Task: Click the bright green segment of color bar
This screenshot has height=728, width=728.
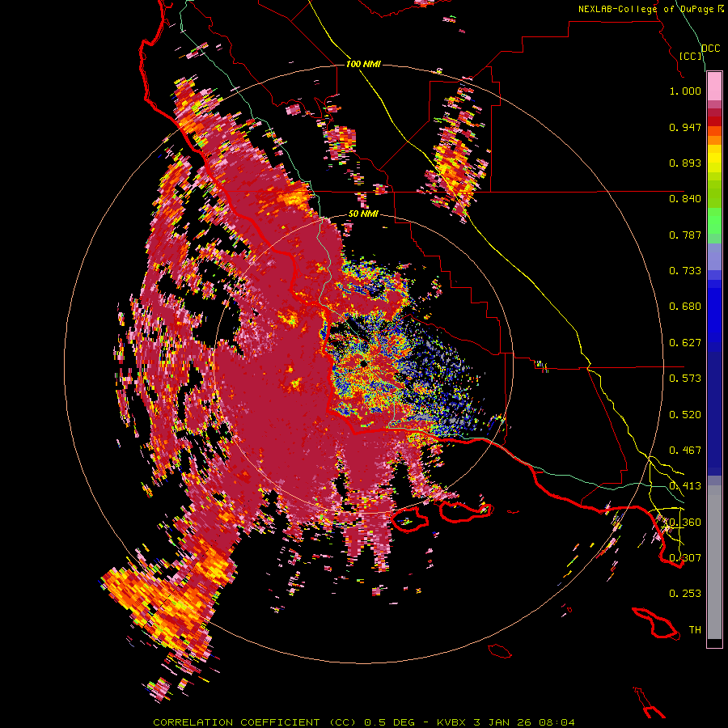Action: coord(714,221)
